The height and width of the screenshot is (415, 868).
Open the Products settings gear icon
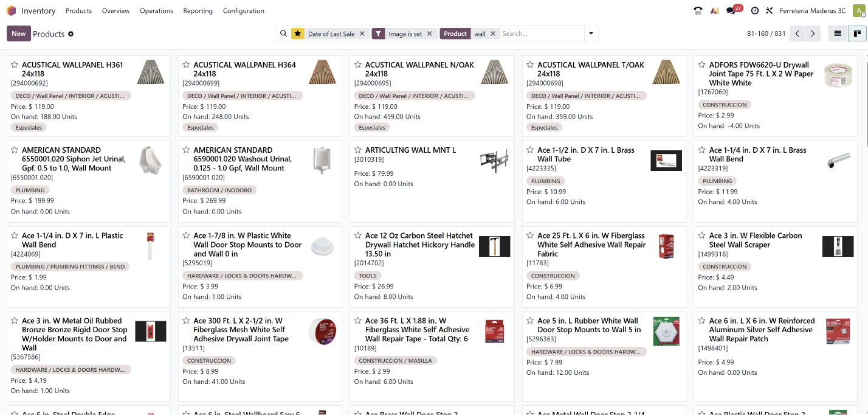71,34
